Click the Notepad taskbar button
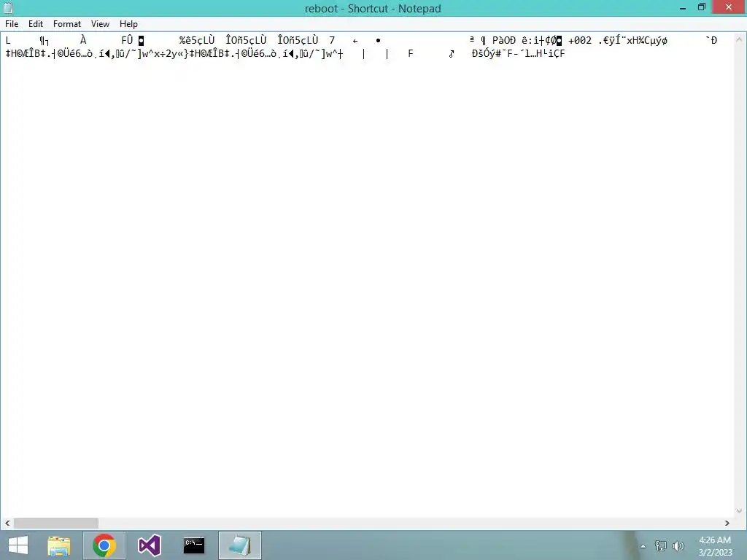The width and height of the screenshot is (747, 560). click(x=239, y=545)
